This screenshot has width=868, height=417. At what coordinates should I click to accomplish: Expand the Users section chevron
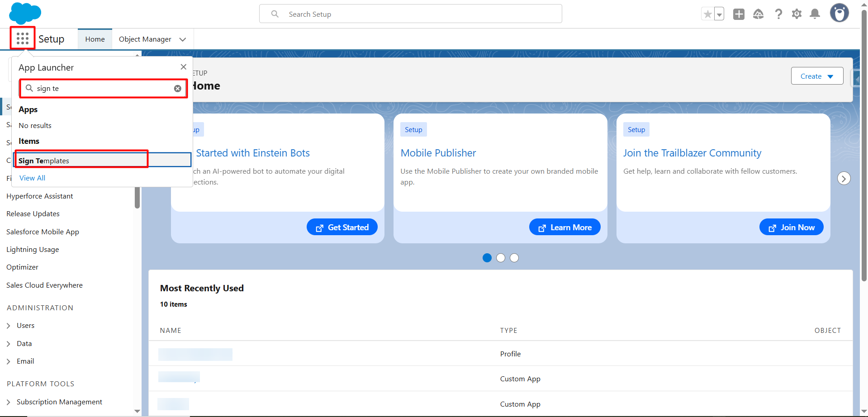click(9, 326)
